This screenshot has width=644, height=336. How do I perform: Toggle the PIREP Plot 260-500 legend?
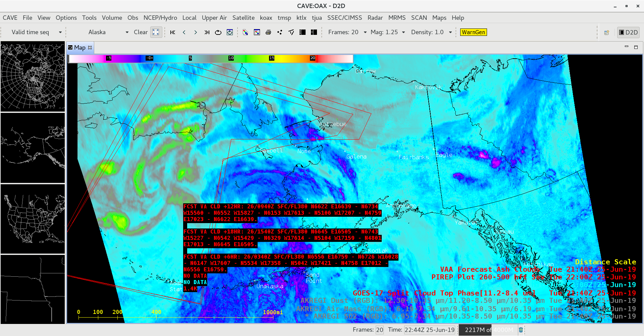click(533, 277)
